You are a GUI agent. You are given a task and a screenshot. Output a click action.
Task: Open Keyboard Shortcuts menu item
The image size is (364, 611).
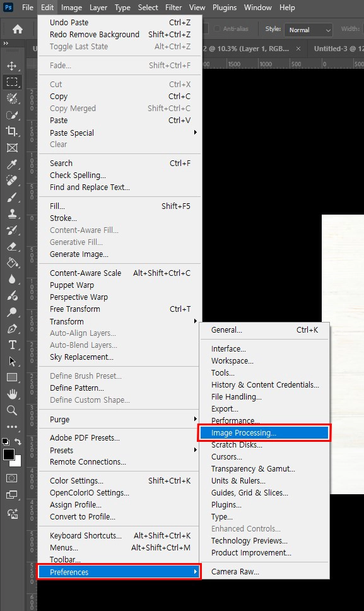pos(120,535)
